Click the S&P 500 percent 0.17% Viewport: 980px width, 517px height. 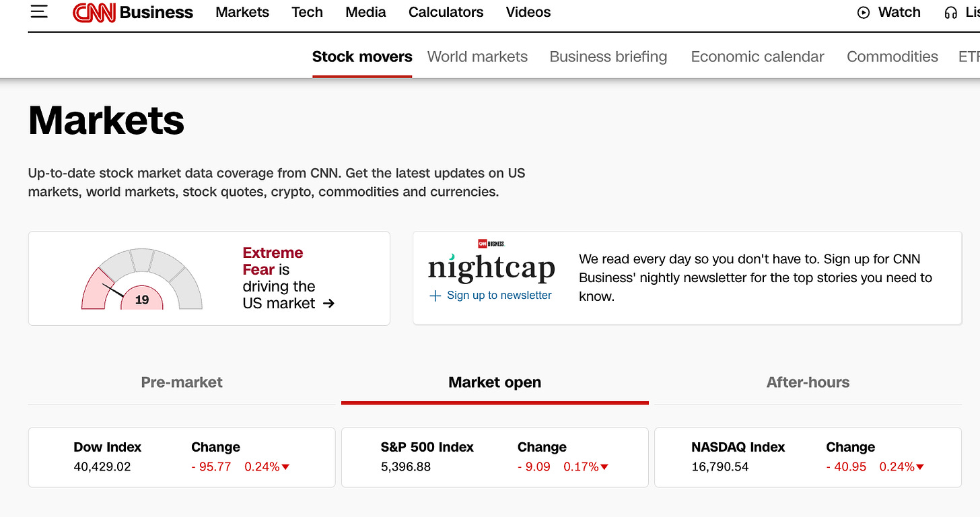point(581,467)
